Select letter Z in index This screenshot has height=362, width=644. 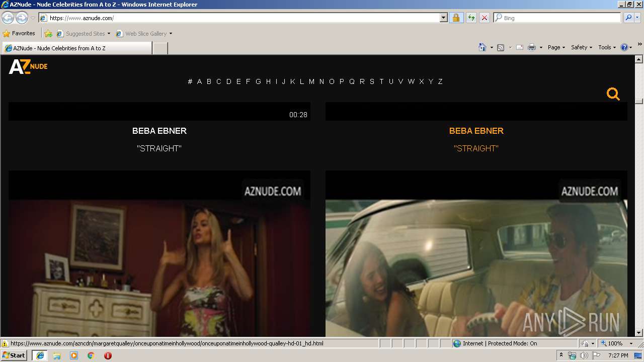pyautogui.click(x=440, y=81)
